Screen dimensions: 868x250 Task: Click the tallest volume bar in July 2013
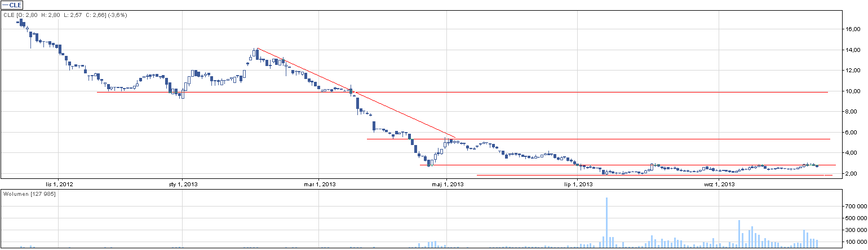coord(607,222)
